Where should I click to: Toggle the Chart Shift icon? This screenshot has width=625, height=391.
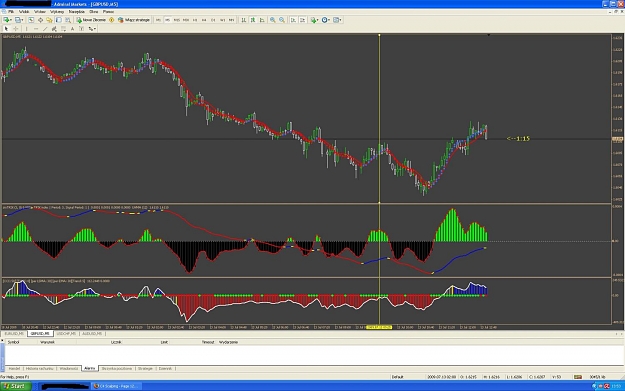[303, 20]
